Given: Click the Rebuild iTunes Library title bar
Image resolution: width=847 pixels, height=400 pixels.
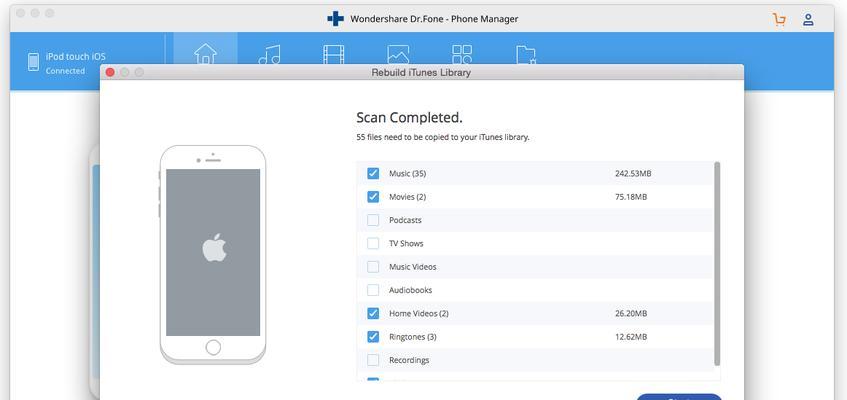Looking at the screenshot, I should [x=421, y=72].
